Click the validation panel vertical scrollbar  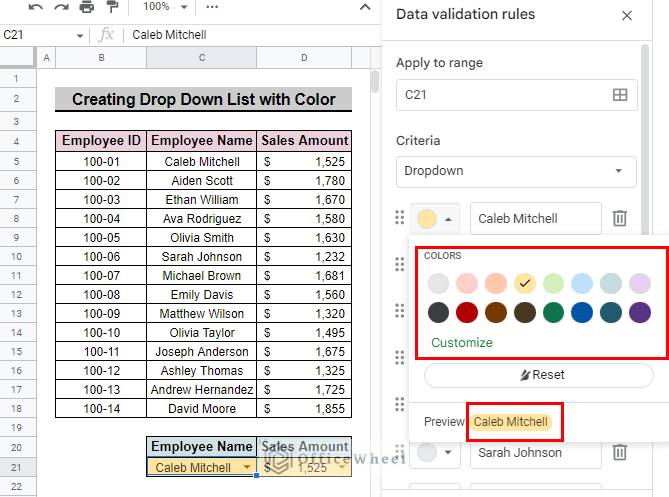[645, 141]
